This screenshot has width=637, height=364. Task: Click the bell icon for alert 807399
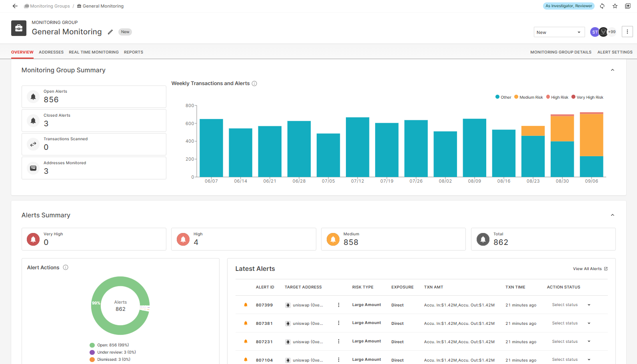[246, 305]
